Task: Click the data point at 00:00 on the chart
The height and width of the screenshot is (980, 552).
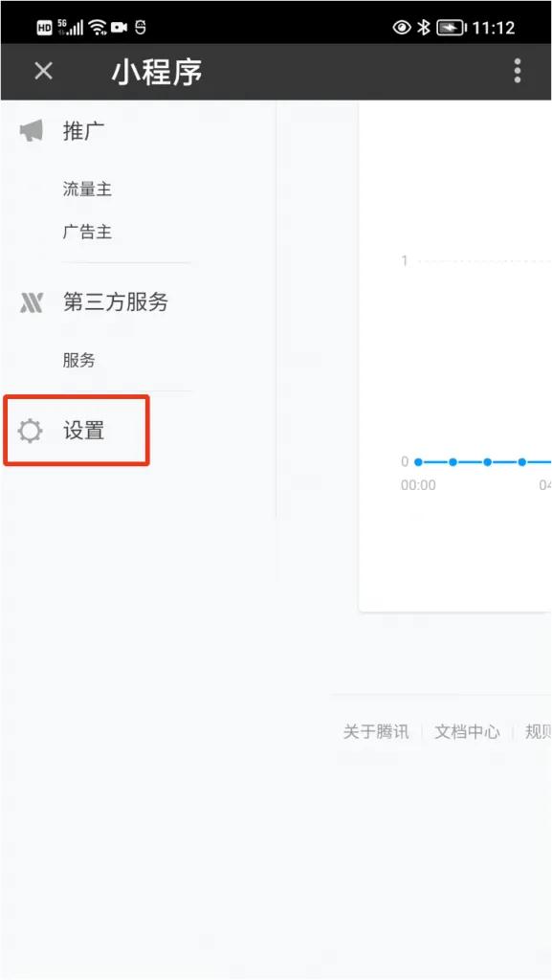Action: coord(418,461)
